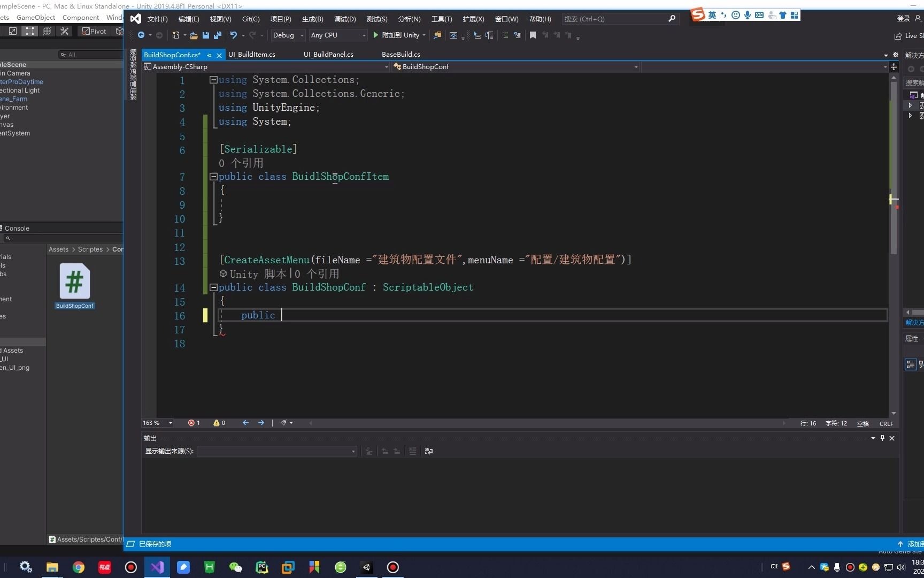Toggle a bookmark on the current line
This screenshot has width=924, height=578.
tap(532, 35)
